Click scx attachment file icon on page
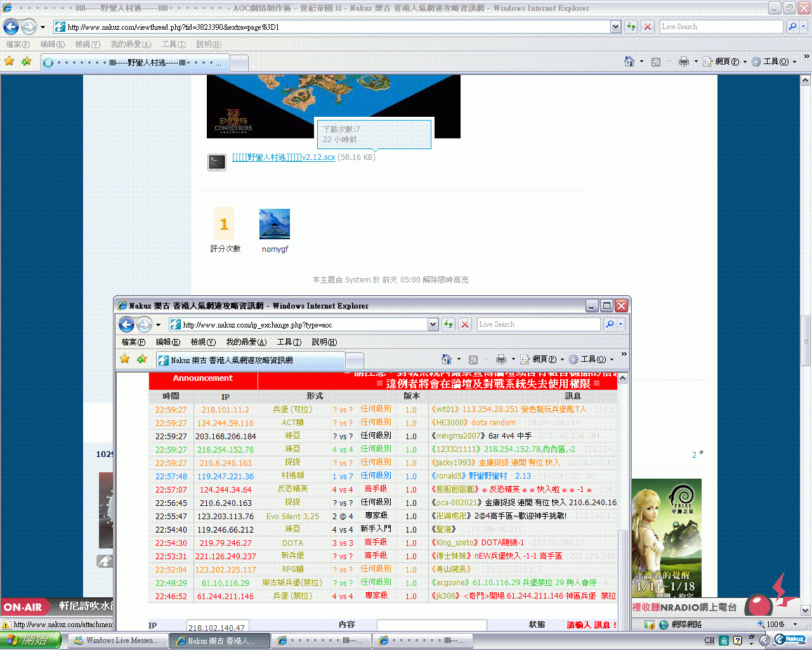 tap(217, 162)
